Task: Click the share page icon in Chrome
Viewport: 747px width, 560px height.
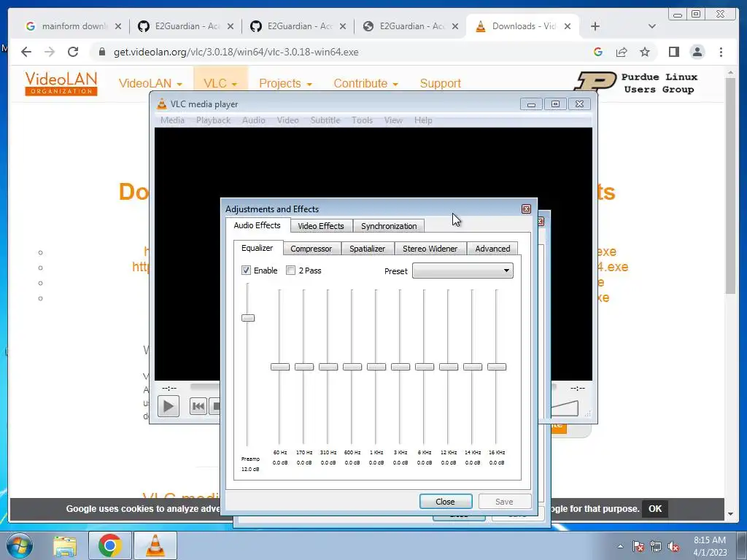Action: (x=622, y=52)
